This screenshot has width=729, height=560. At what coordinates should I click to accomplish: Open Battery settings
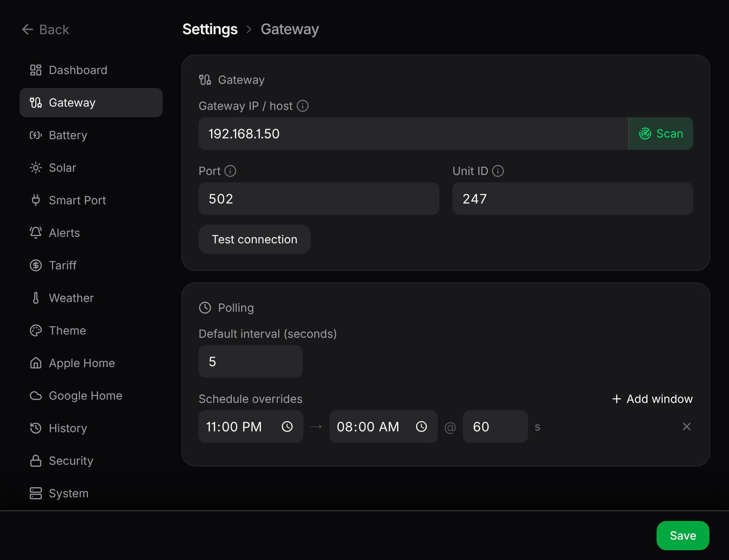click(x=91, y=135)
